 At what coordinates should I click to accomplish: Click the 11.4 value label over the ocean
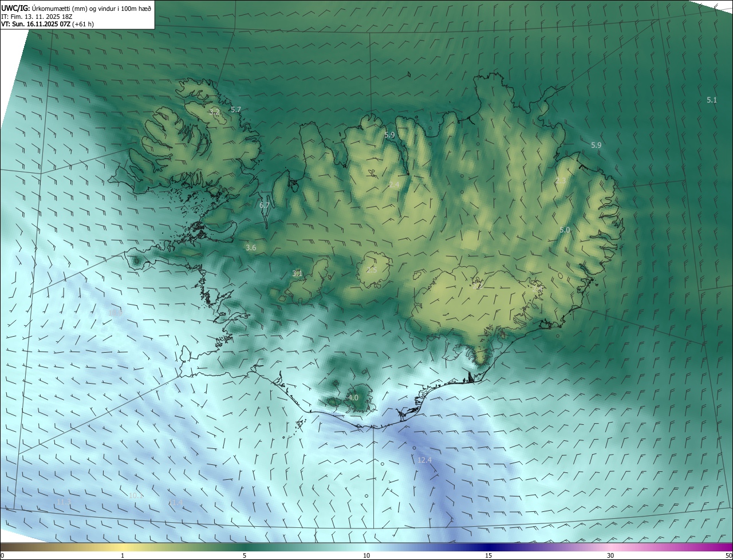[176, 503]
